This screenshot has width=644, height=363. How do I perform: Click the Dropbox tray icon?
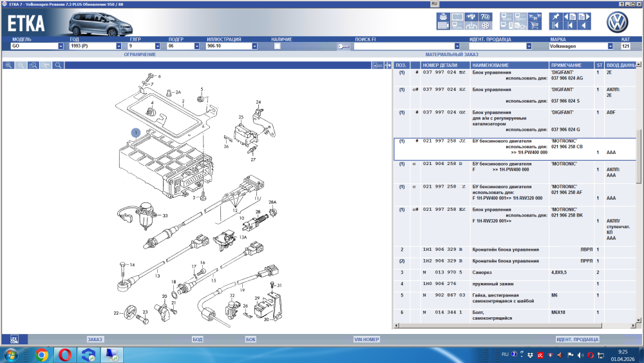point(530,355)
